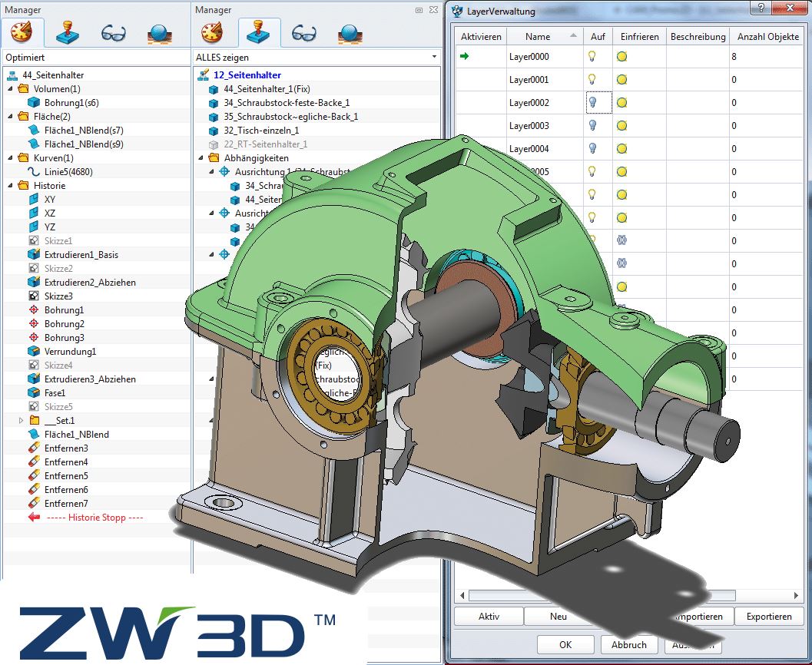This screenshot has width=812, height=665.
Task: Expand the __Set.1 folder node
Action: pyautogui.click(x=22, y=421)
